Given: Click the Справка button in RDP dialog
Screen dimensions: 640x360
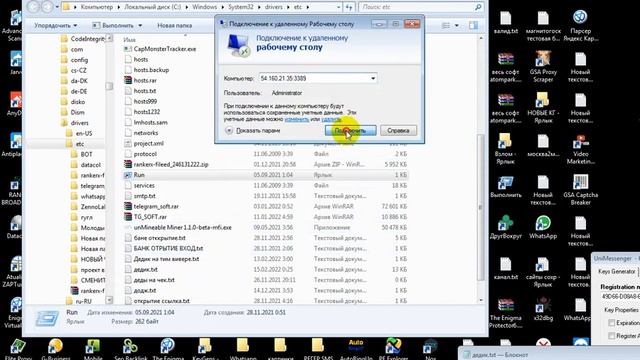Looking at the screenshot, I should (398, 131).
